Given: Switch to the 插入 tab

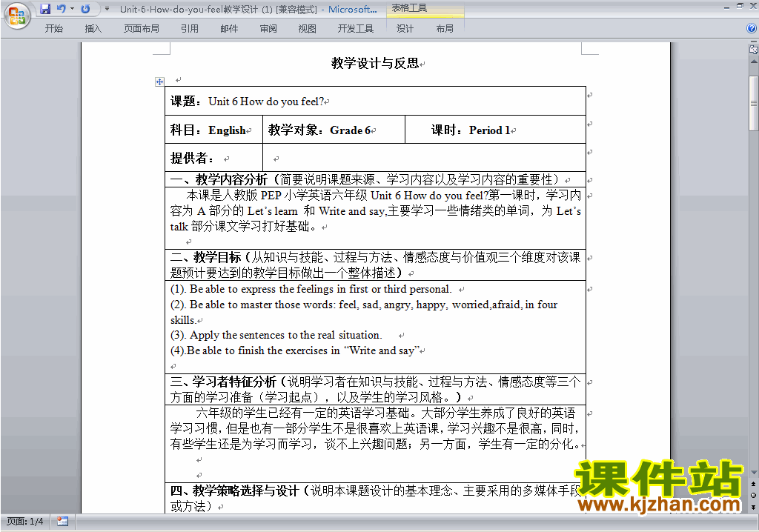Looking at the screenshot, I should click(x=93, y=29).
